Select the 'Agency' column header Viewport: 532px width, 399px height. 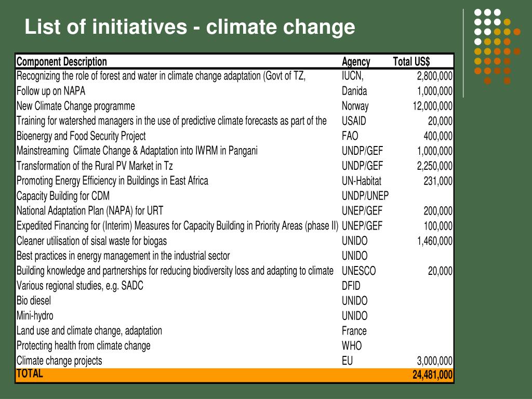pos(356,62)
